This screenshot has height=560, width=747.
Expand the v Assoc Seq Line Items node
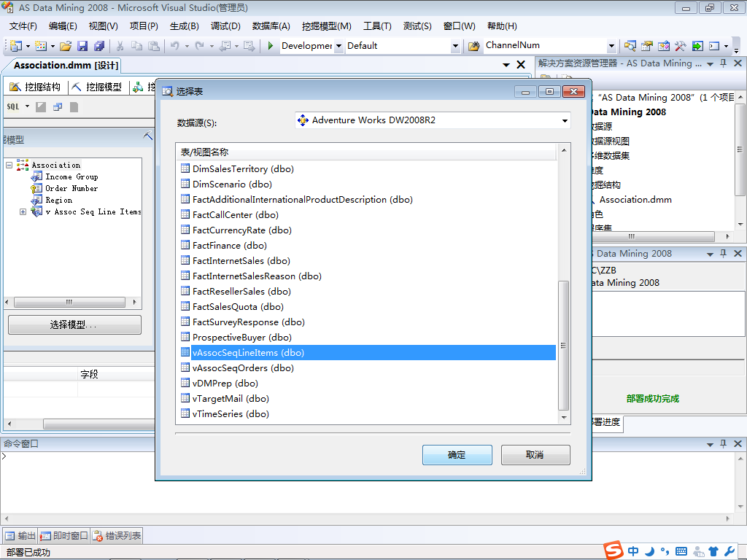23,212
